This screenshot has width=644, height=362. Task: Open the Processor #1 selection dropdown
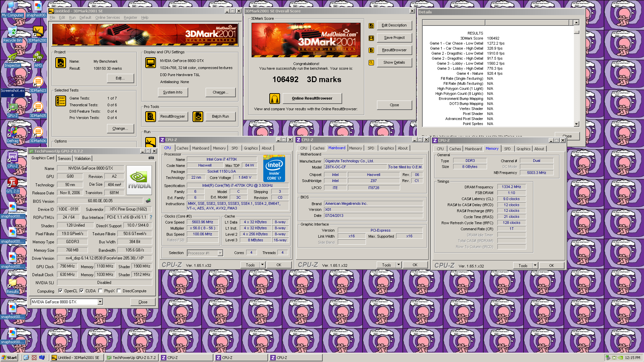click(220, 253)
